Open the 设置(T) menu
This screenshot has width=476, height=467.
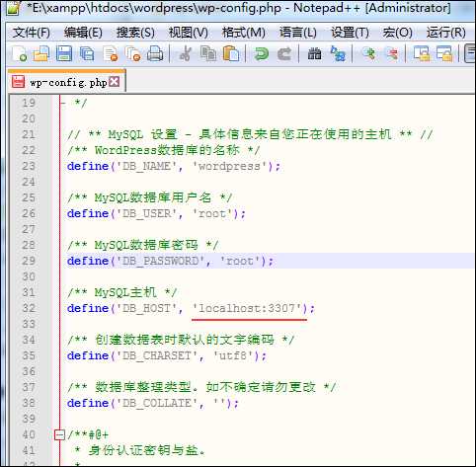click(350, 33)
